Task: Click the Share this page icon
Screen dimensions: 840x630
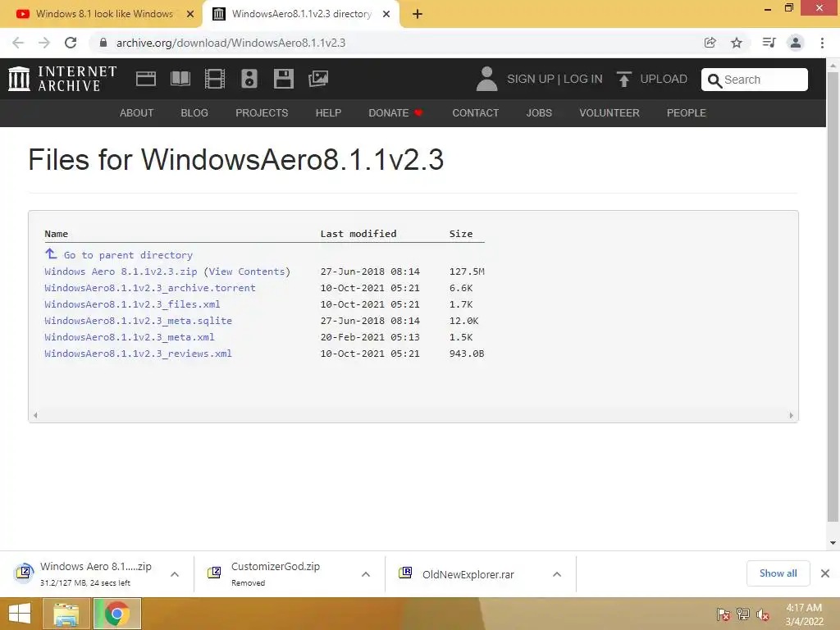Action: point(710,43)
